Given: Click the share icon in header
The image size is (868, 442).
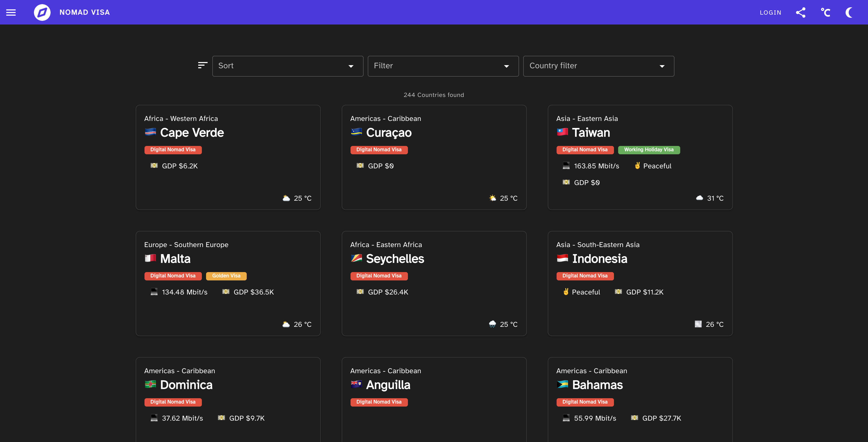Looking at the screenshot, I should (801, 13).
